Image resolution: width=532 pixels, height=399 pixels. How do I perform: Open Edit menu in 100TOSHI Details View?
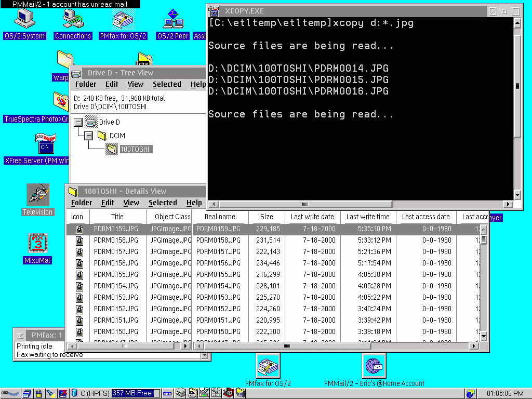[x=108, y=203]
